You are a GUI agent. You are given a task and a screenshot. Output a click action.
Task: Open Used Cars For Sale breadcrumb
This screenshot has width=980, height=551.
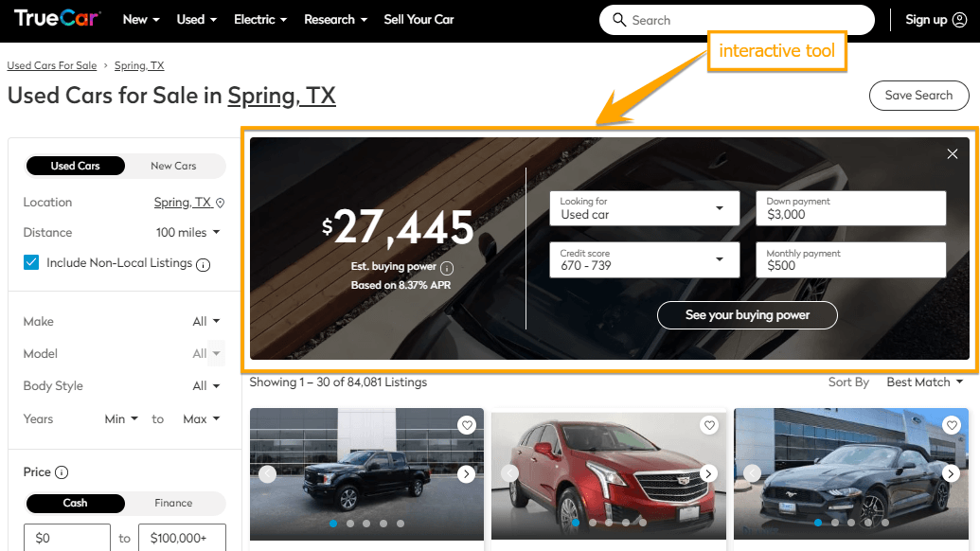(52, 65)
